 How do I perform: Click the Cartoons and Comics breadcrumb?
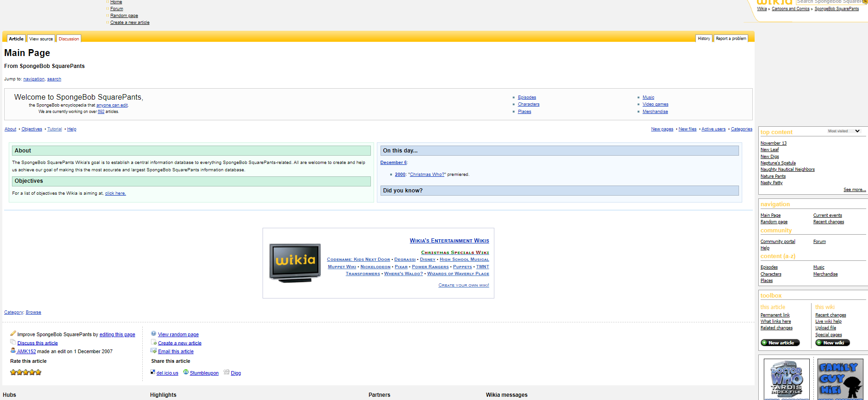pyautogui.click(x=791, y=9)
